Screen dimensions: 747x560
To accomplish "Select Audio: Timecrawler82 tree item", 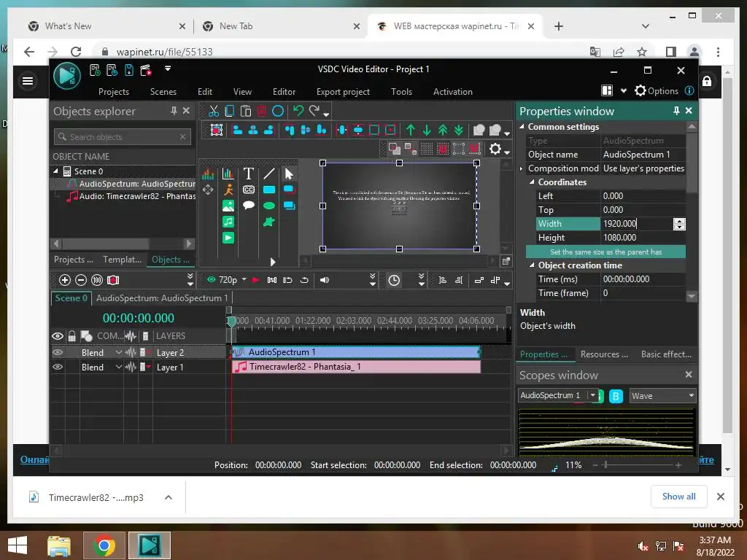I will click(132, 196).
